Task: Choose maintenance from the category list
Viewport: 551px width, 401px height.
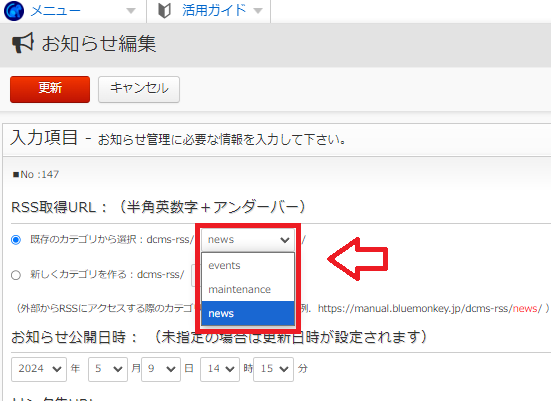Action: (248, 289)
